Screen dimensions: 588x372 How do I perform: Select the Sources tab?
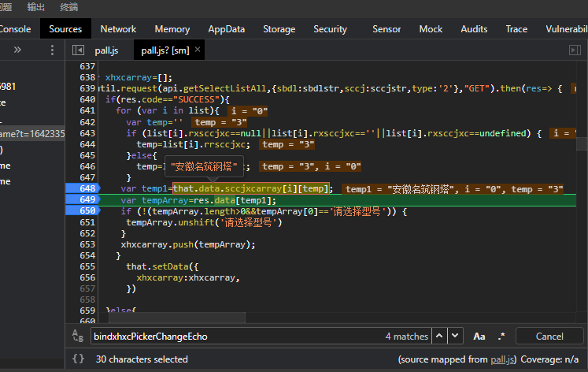(x=65, y=29)
